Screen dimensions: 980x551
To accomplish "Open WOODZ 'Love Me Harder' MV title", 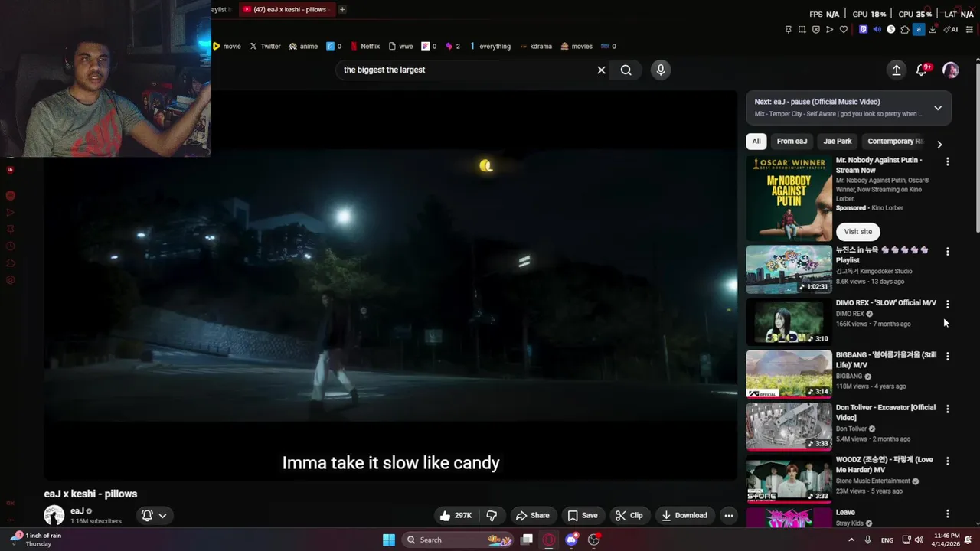I will pos(884,465).
